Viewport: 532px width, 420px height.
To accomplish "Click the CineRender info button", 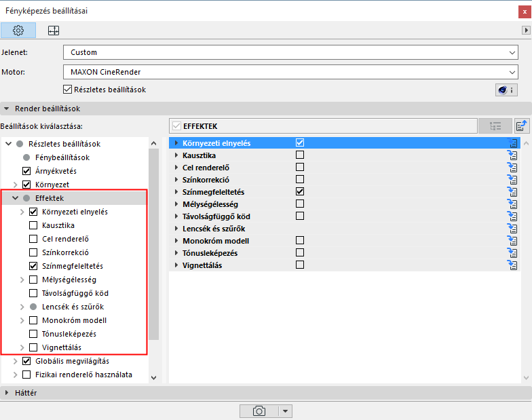I will coord(506,90).
